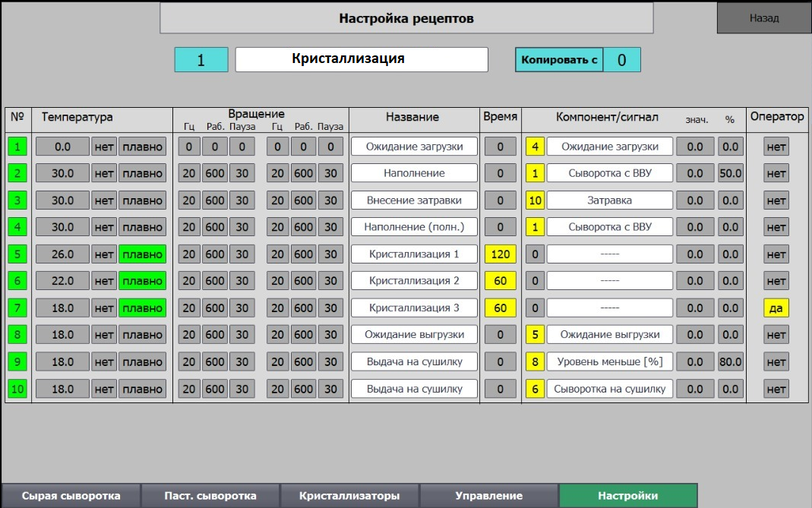This screenshot has height=508, width=812.
Task: Edit the time value 120 for Кристаллизация 1
Action: click(x=500, y=254)
